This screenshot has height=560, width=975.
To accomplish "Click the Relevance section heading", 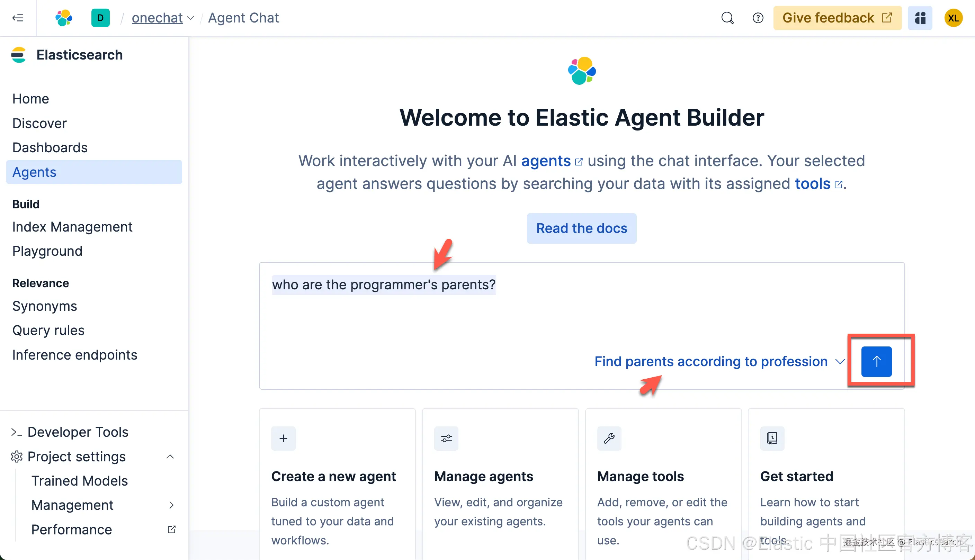I will (x=41, y=283).
